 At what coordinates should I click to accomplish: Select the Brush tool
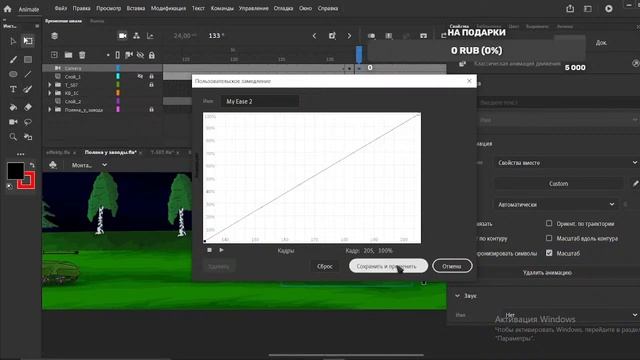tap(13, 60)
